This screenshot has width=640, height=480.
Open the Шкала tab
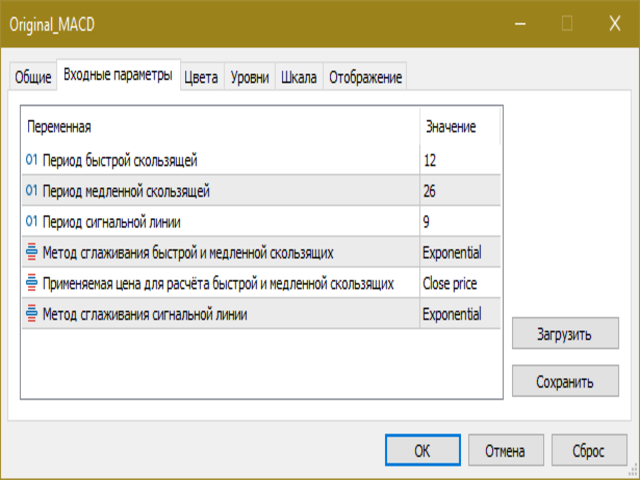click(x=299, y=77)
